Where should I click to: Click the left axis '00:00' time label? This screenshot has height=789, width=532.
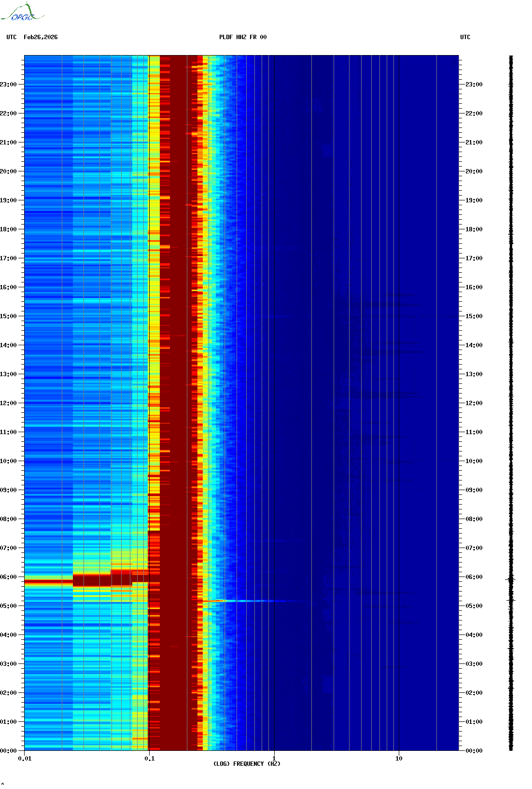[x=8, y=751]
